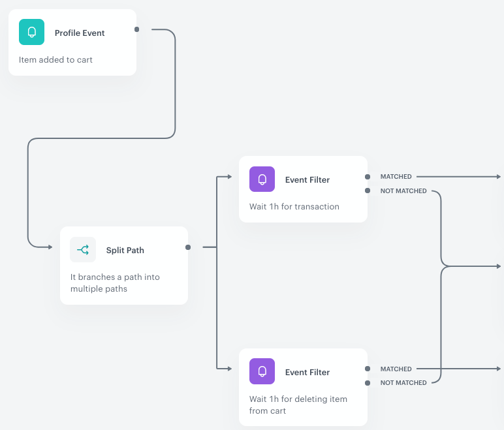Click the Event Filter title above the transaction wait
The height and width of the screenshot is (430, 504).
pos(307,180)
